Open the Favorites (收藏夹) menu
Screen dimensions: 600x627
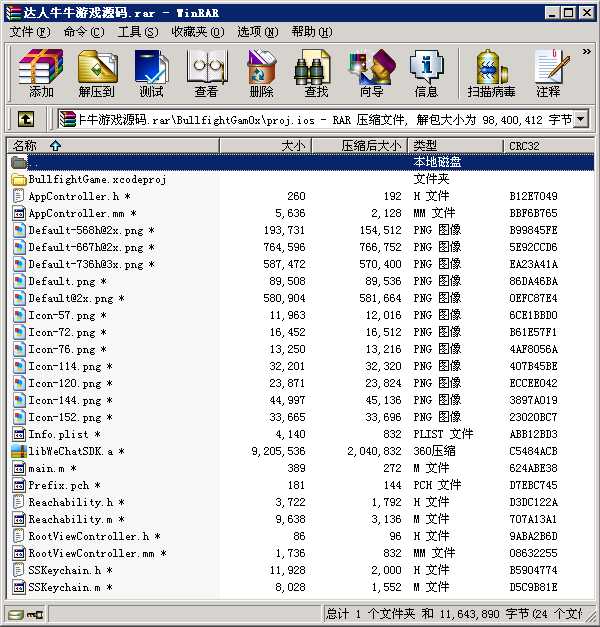point(198,32)
